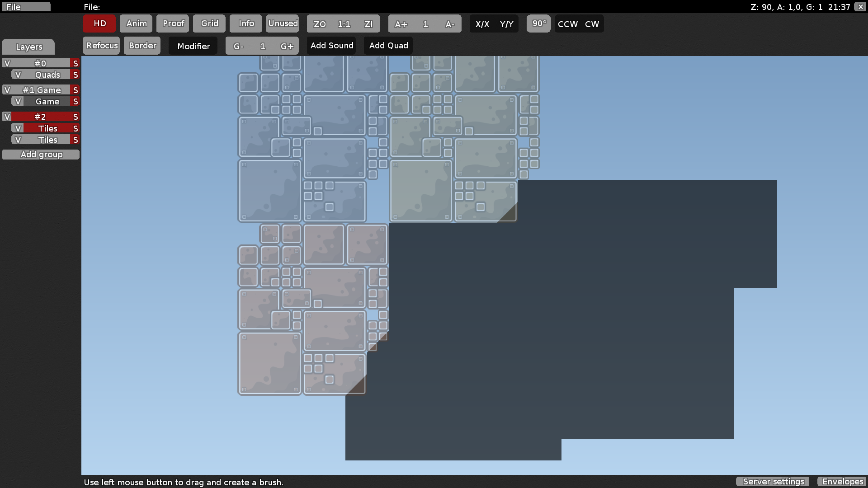Click the 90° rotation amount field
Screen dimensions: 868x488
point(539,23)
